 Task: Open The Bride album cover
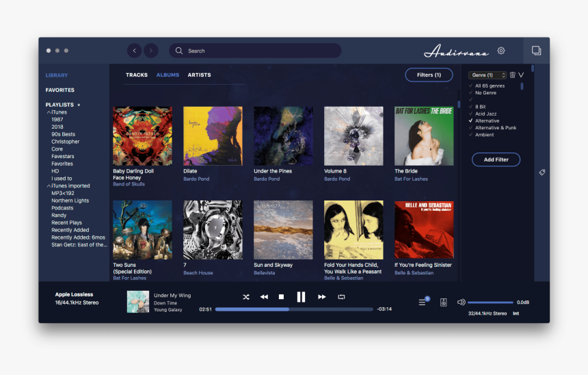click(424, 136)
